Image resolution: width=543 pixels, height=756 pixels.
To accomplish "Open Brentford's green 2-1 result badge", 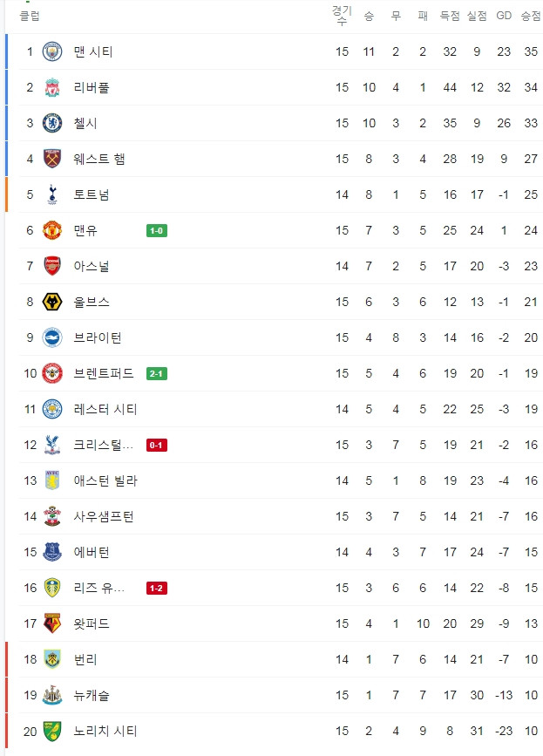I will pos(157,374).
